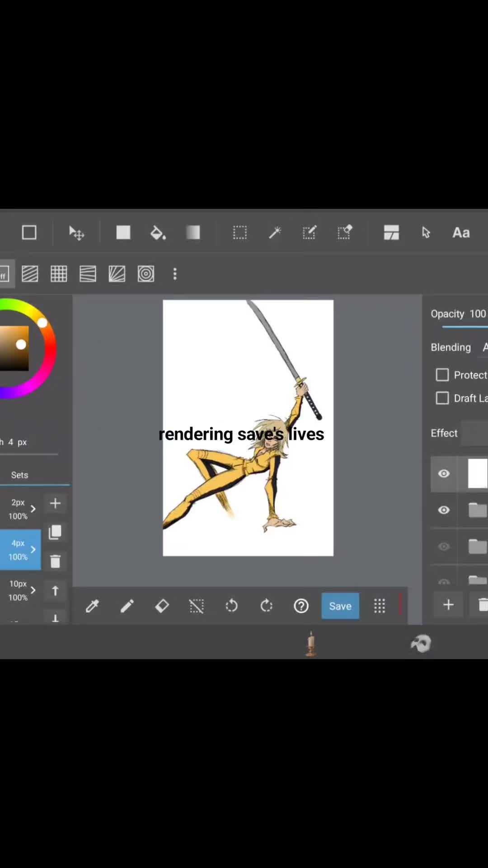
Task: Add a new layer with plus button
Action: (448, 605)
